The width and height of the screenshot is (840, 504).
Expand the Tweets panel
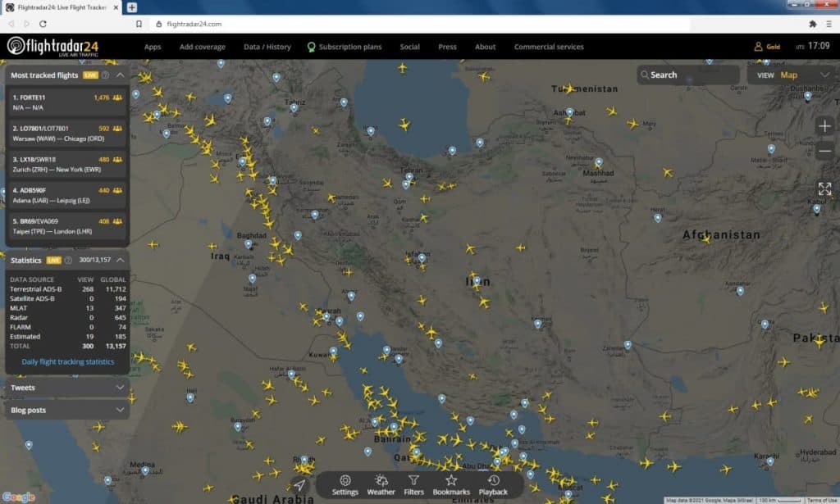click(x=67, y=388)
